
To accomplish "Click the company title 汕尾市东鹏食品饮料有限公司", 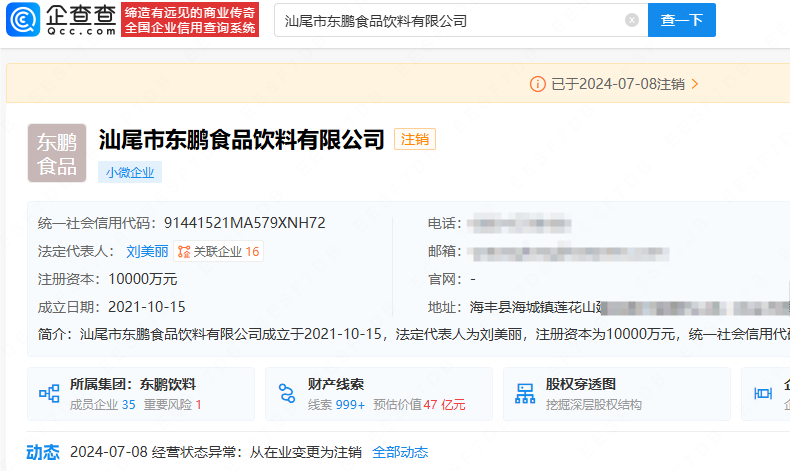I will pos(242,140).
